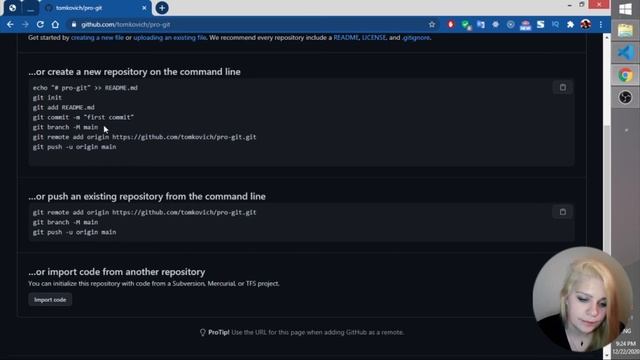Open the LICENSE link

pos(374,38)
